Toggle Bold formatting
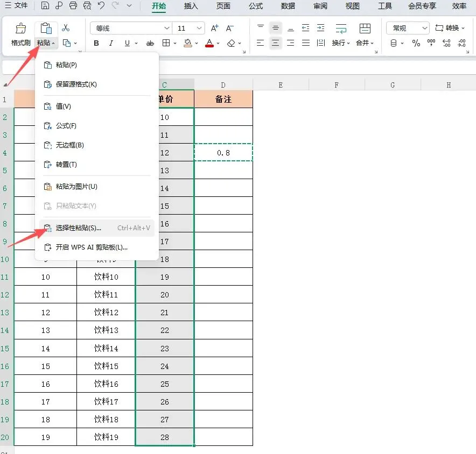This screenshot has height=454, width=476. coord(96,44)
